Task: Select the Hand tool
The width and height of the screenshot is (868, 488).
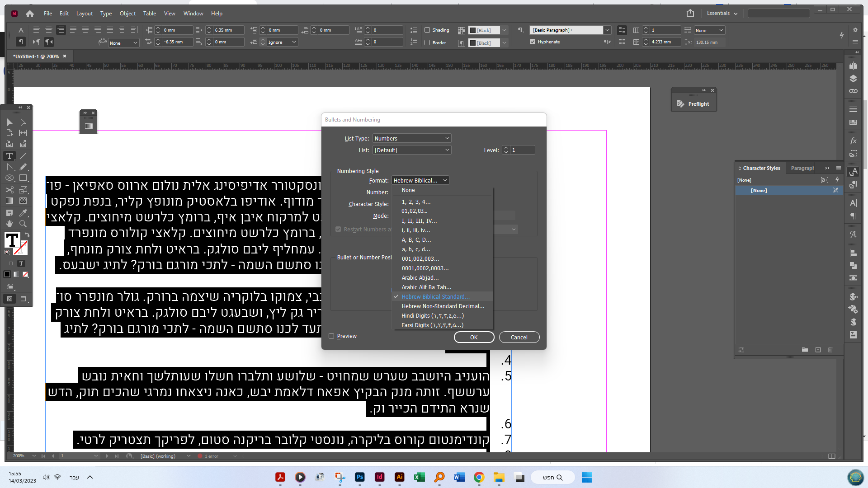Action: coord(9,224)
